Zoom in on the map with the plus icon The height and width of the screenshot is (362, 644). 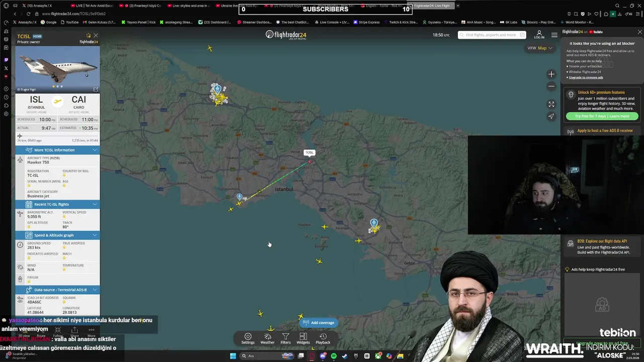(551, 74)
